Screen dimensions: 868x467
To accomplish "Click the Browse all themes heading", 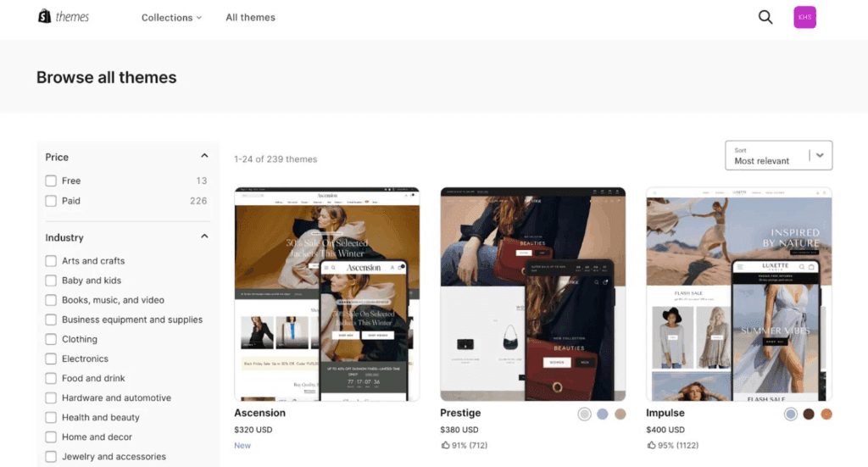I will tap(106, 77).
